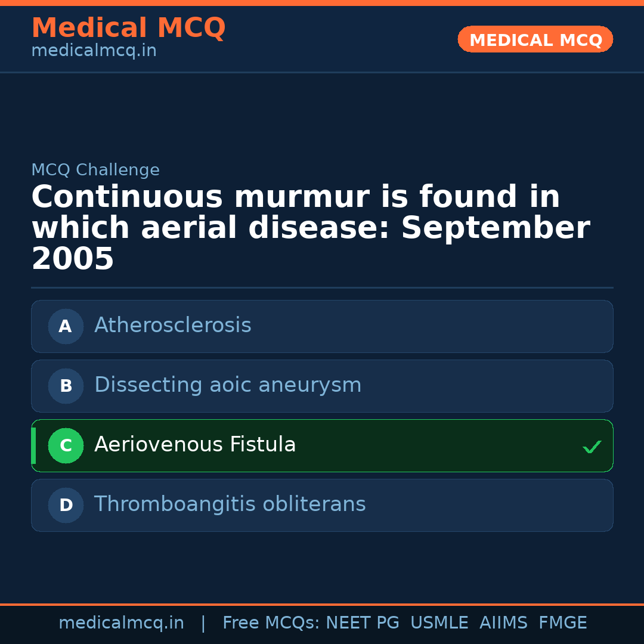Click the green checkmark on option C
The width and height of the screenshot is (644, 644).
[x=592, y=447]
